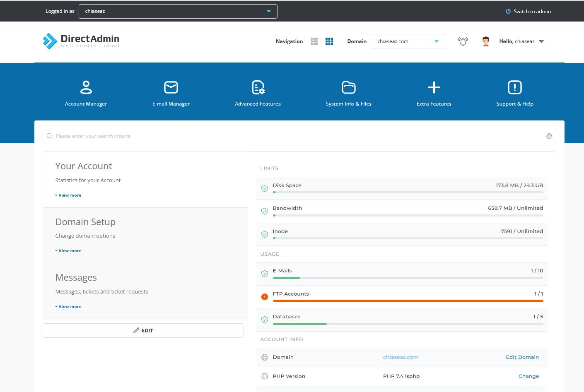Open System Info & Files folder icon
The width and height of the screenshot is (584, 392).
348,87
